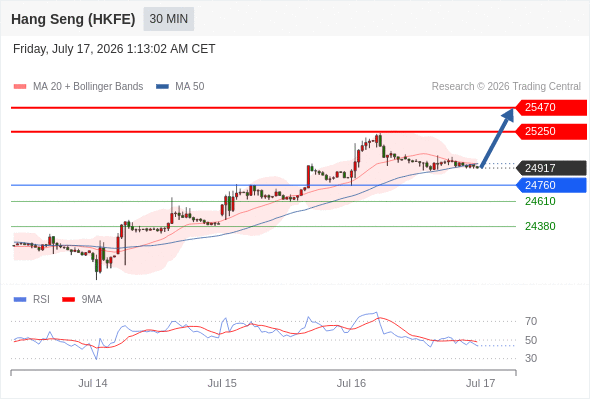This screenshot has width=590, height=400.
Task: Click the 24917 current price tag
Action: [551, 168]
